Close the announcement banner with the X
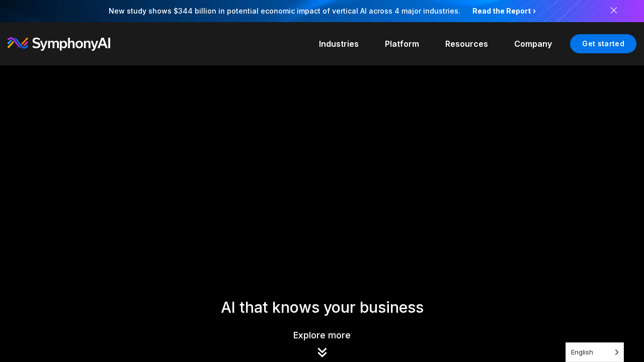644x362 pixels. point(614,11)
